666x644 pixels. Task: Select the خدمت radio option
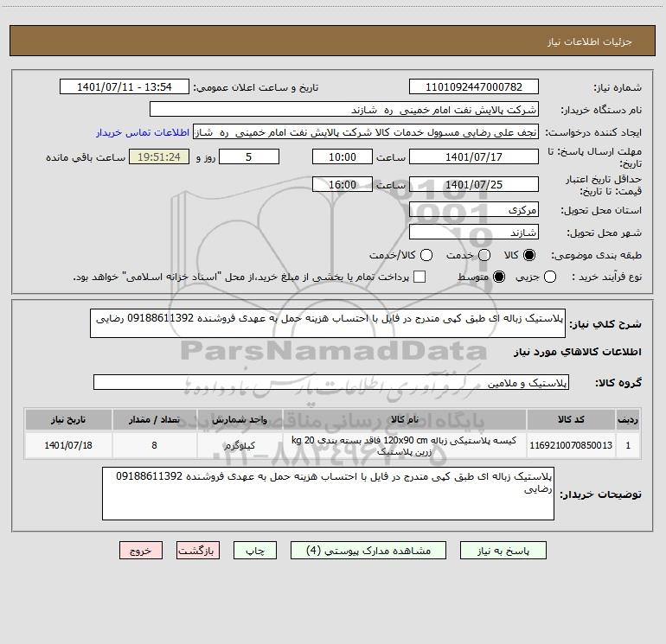point(483,256)
